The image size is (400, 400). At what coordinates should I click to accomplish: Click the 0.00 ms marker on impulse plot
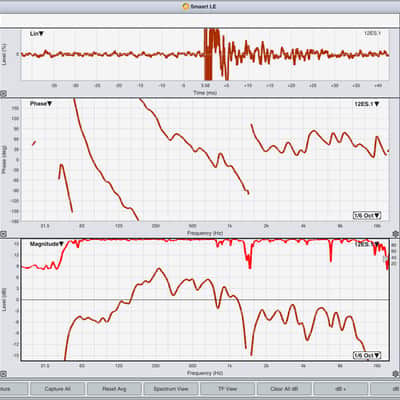[206, 86]
